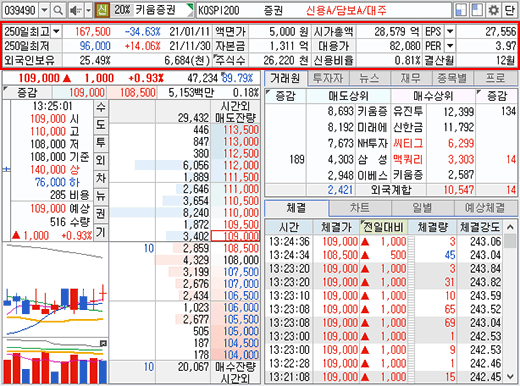Click the 108,500 bid price row

[x=185, y=248]
